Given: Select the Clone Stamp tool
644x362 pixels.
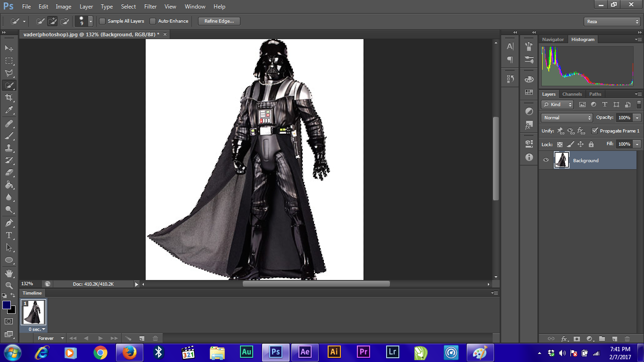Looking at the screenshot, I should [9, 148].
